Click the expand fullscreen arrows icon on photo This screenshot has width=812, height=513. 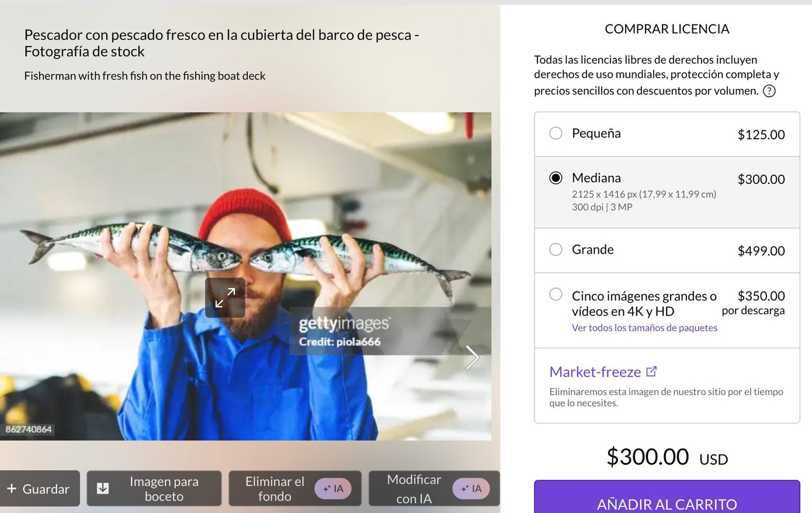pyautogui.click(x=225, y=297)
